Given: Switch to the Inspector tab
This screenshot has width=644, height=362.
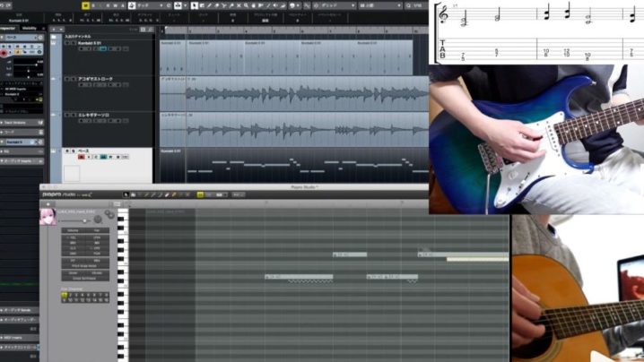Looking at the screenshot, I should pos(9,27).
